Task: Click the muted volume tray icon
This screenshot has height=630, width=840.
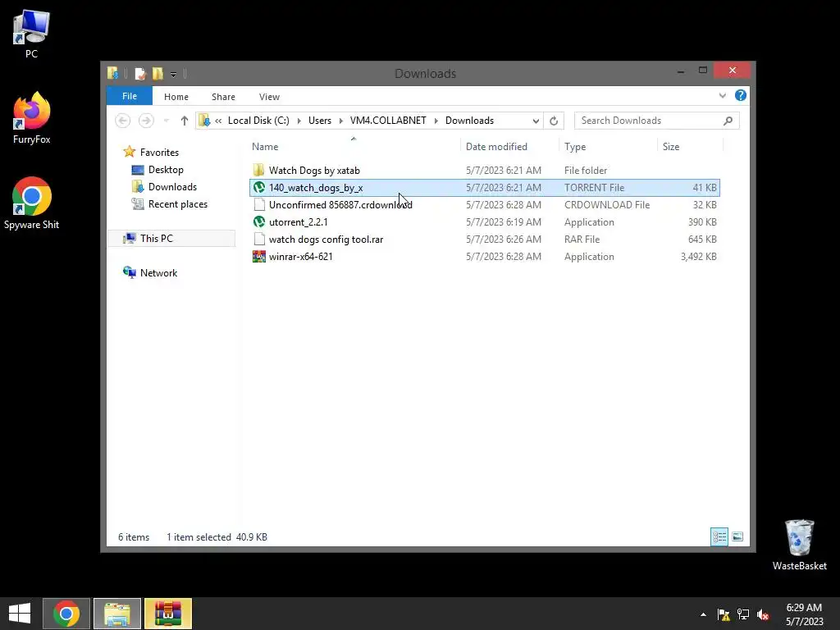Action: 763,614
